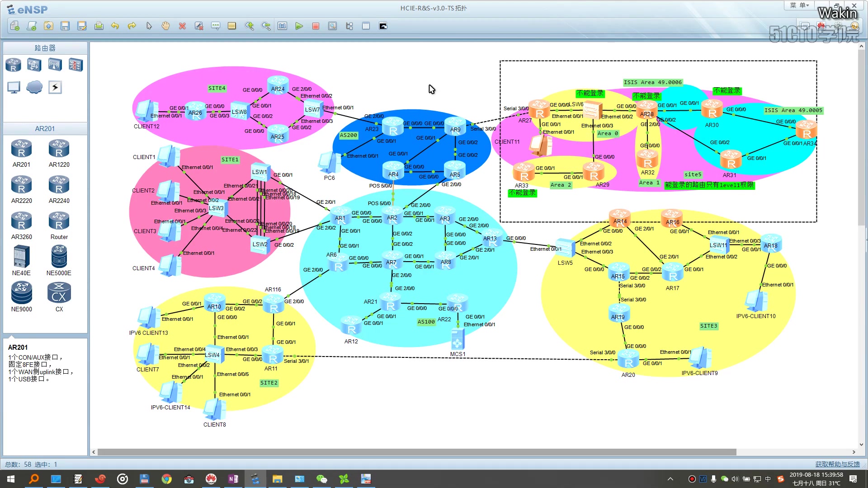Open the Windows taskbar search
Viewport: 868px width, 488px height.
(x=33, y=479)
